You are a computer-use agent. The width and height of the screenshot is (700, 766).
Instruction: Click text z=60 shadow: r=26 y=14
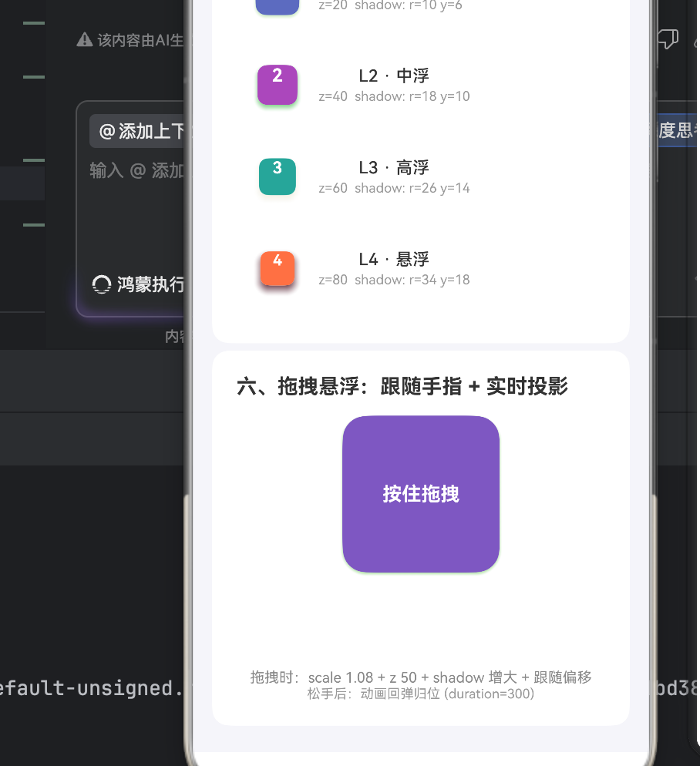(x=394, y=188)
